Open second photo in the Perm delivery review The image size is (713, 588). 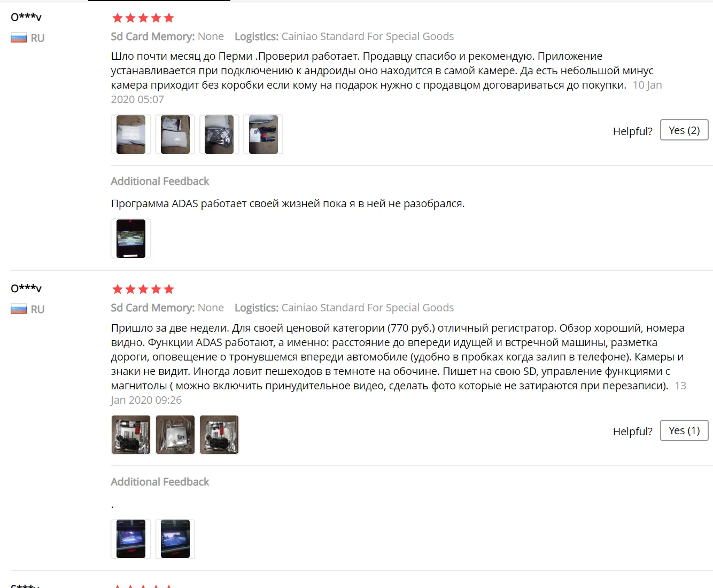175,135
